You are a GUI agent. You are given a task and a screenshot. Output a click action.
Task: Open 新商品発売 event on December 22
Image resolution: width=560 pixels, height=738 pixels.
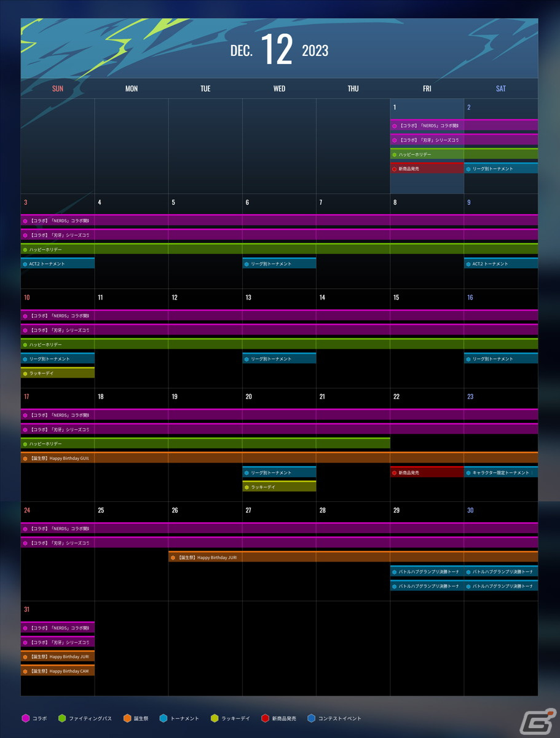[427, 472]
